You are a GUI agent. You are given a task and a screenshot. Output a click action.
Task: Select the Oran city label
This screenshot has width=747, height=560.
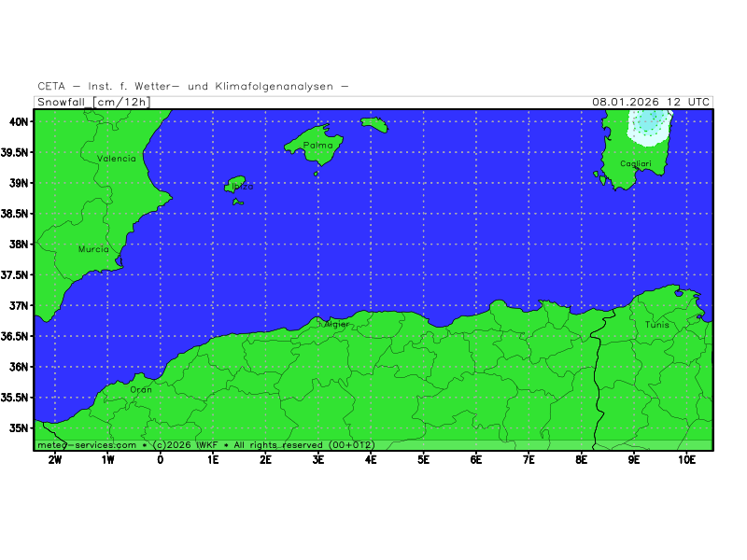point(140,389)
